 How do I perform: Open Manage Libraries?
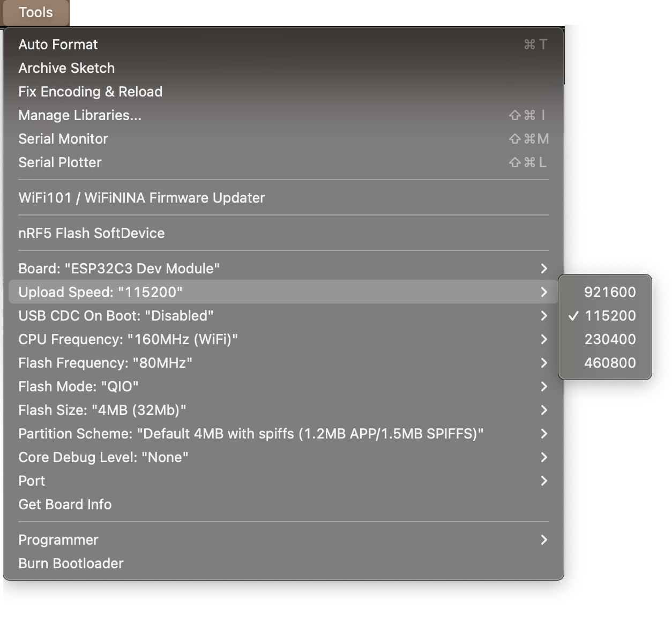80,115
